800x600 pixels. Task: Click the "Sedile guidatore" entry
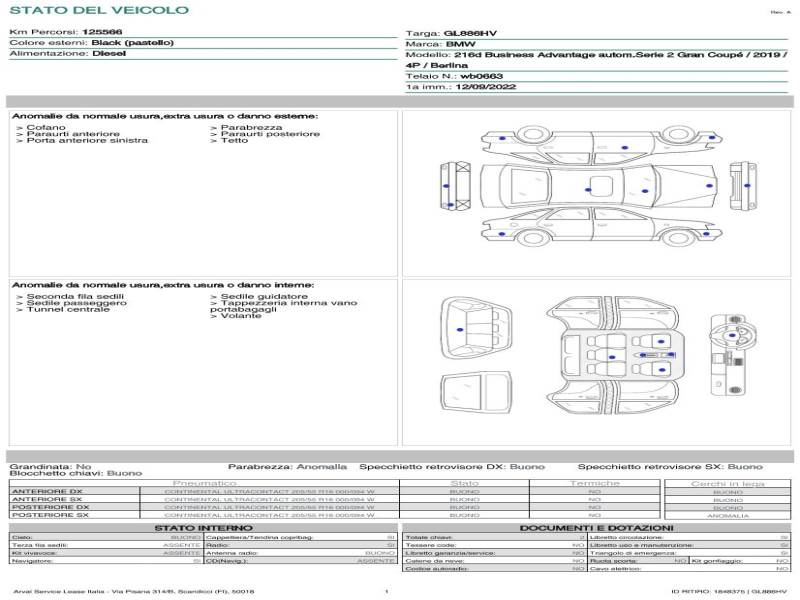[x=264, y=296]
